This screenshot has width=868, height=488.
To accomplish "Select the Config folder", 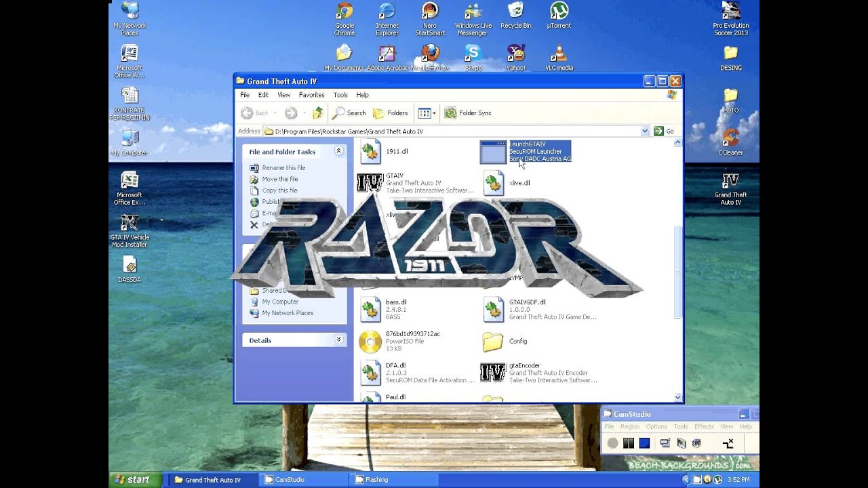I will [x=505, y=341].
